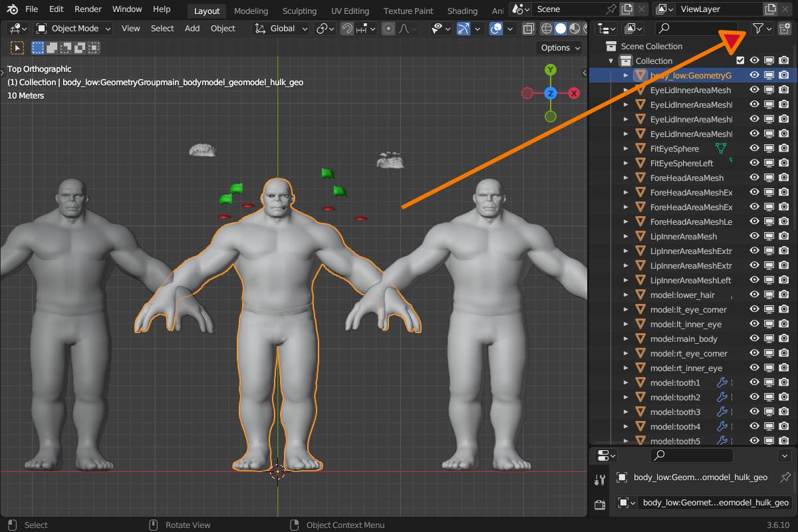This screenshot has width=798, height=532.
Task: Toggle proportional editing icon
Action: tap(388, 29)
